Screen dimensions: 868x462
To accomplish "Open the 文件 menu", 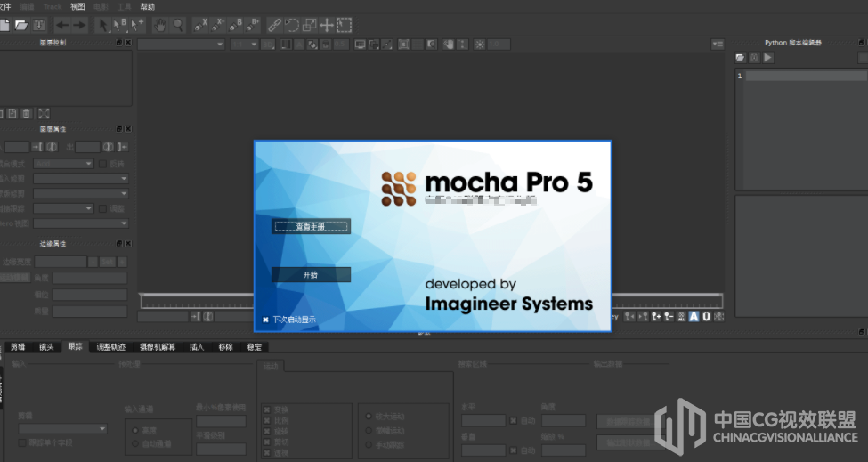I will click(x=5, y=6).
